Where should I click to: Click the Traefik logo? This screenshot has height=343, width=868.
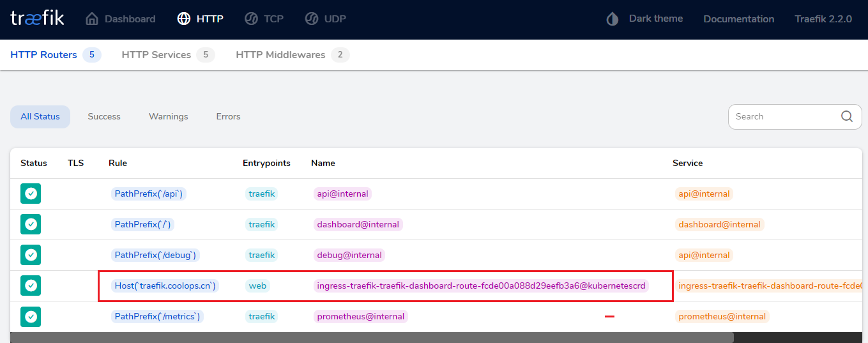tap(37, 19)
